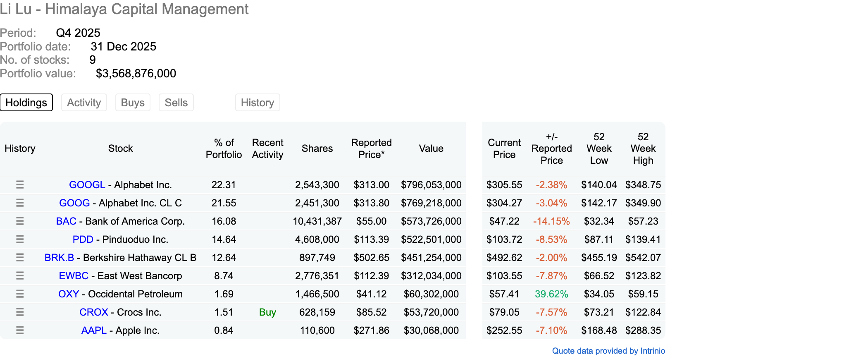
Task: Open history icon for GOOGL row
Action: coord(20,185)
